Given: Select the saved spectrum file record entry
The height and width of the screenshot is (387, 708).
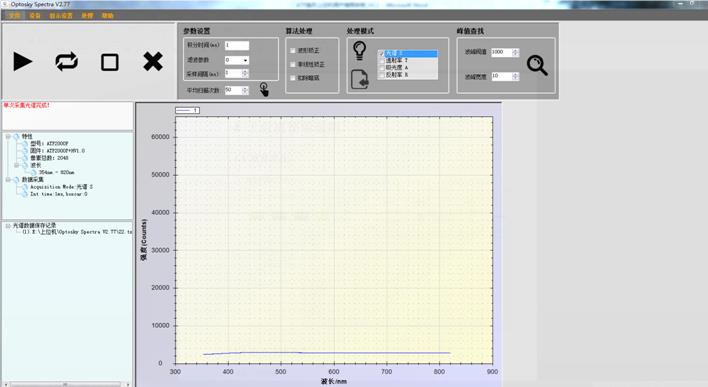Looking at the screenshot, I should (77, 232).
